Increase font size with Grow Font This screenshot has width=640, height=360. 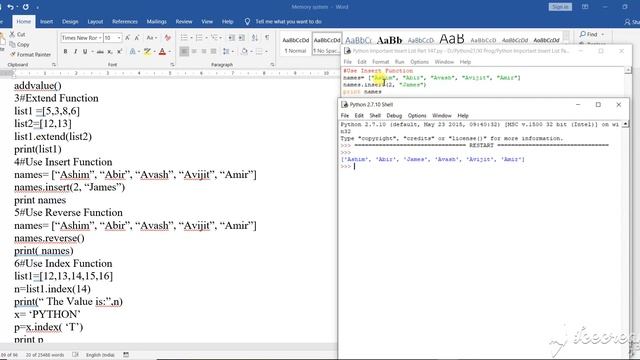(127, 38)
